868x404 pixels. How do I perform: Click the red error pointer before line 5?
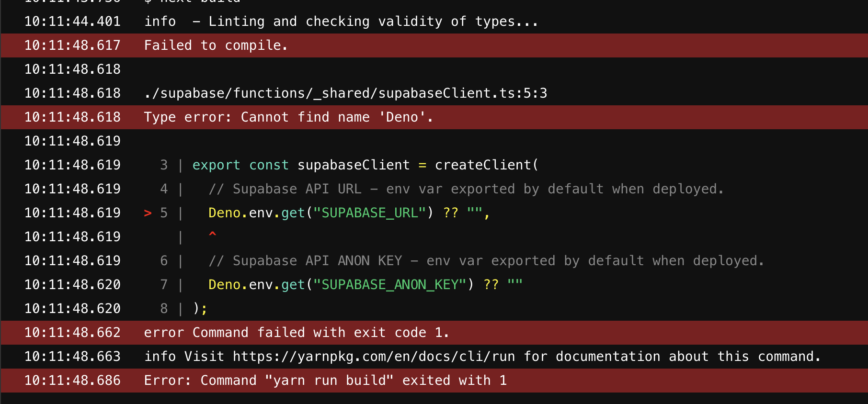pos(148,213)
